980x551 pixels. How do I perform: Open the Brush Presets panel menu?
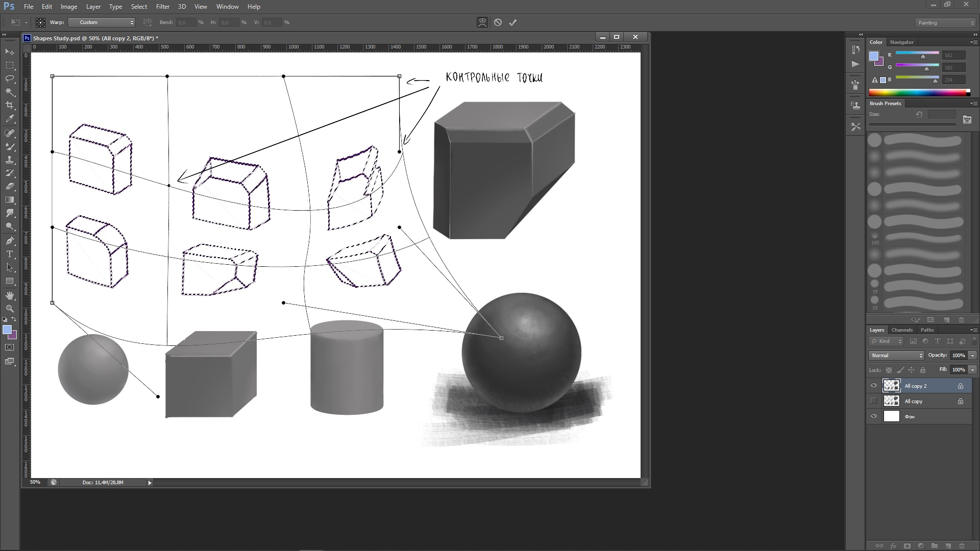[973, 104]
